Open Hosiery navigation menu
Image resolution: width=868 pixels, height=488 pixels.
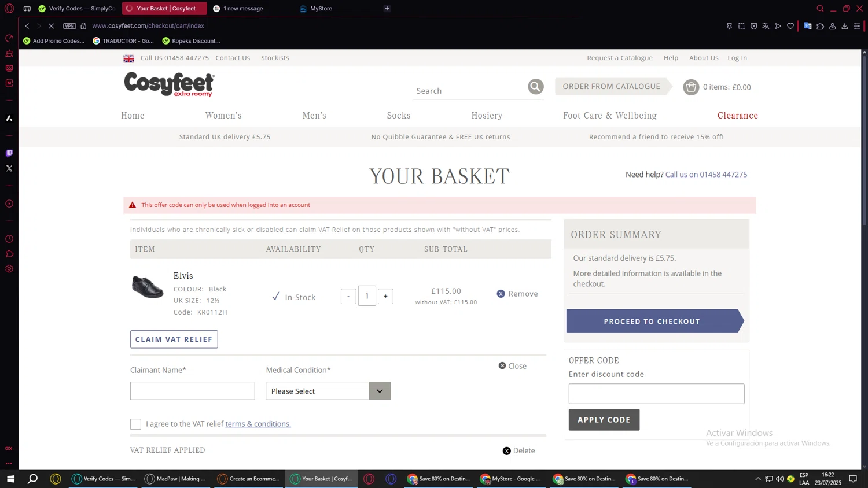click(487, 116)
